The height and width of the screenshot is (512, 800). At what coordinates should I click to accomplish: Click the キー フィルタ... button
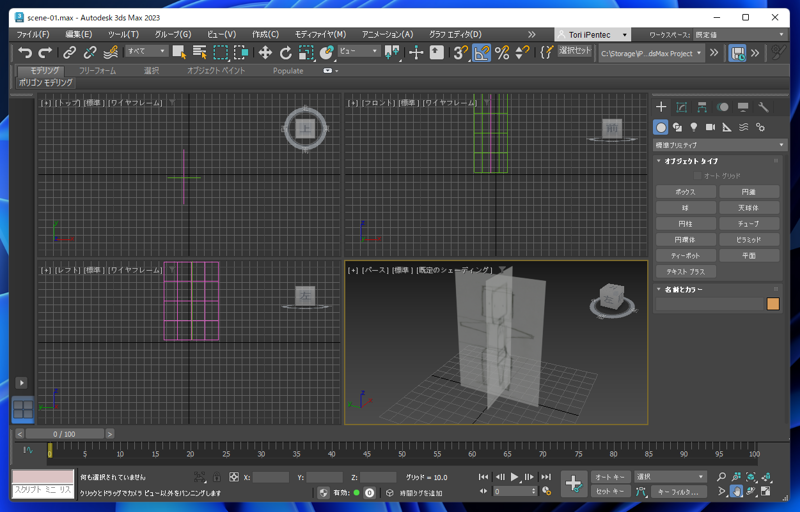[678, 492]
